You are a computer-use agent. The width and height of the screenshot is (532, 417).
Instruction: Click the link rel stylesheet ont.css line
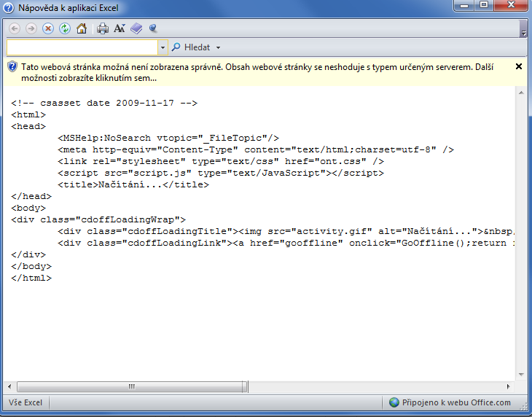click(x=221, y=161)
